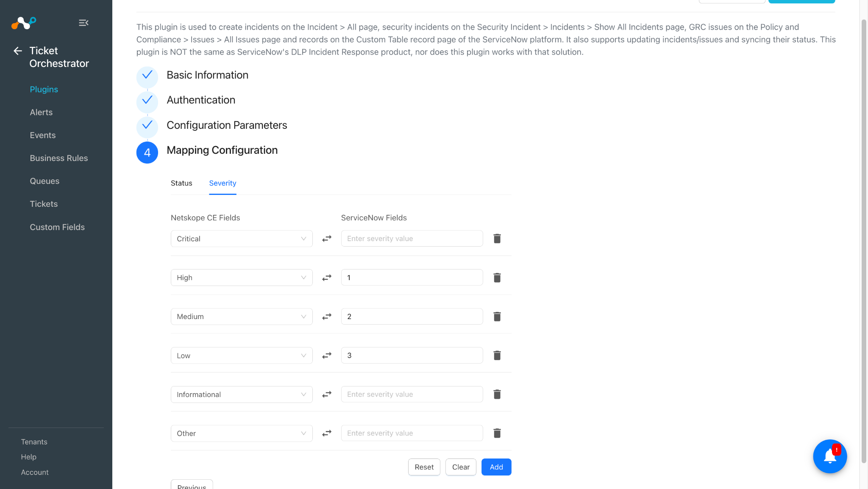868x489 pixels.
Task: Open the Critical severity dropdown
Action: click(x=242, y=239)
